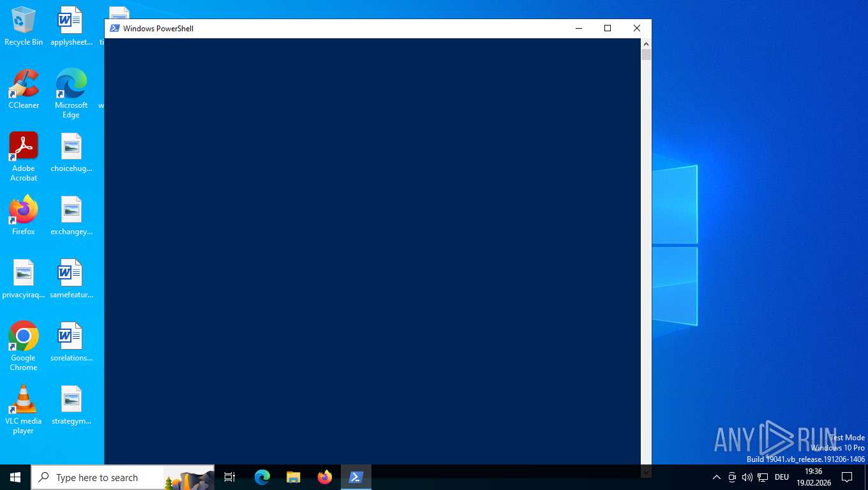Launch the Google Chrome desktop shortcut
This screenshot has width=868, height=490.
24,346
